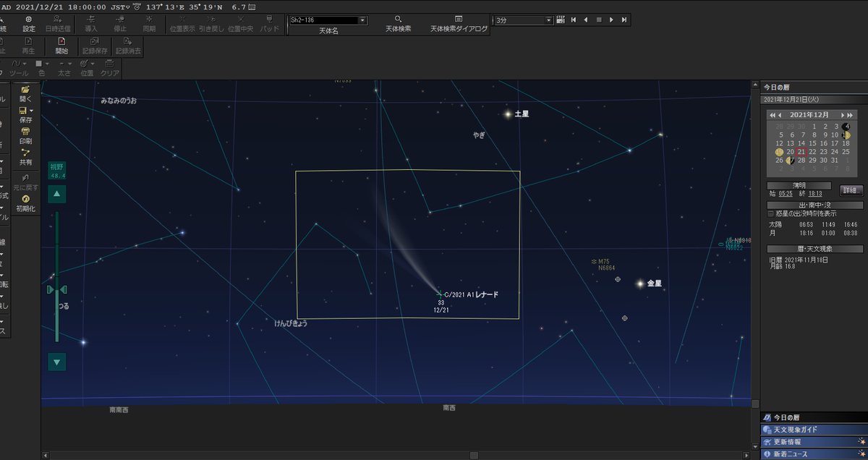Viewport: 868px width, 460px height.
Task: Click the 共有 share icon
Action: 25,157
